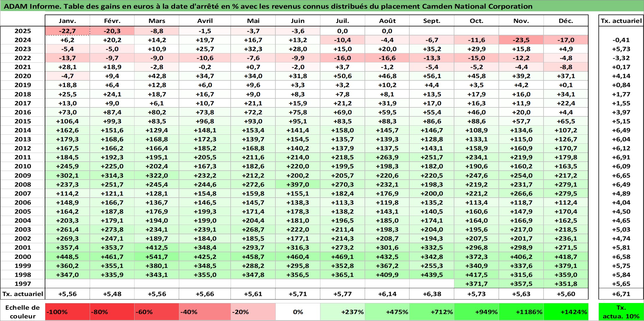This screenshot has width=644, height=321.
Task: Click the -17,0 cell for December 2024
Action: tap(566, 40)
